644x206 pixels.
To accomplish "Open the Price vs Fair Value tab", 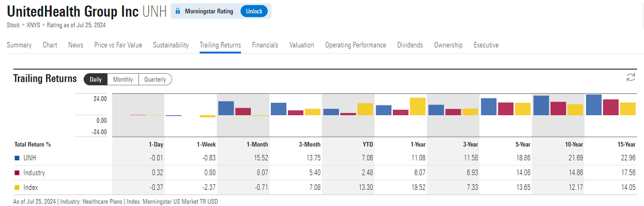I will tap(118, 45).
